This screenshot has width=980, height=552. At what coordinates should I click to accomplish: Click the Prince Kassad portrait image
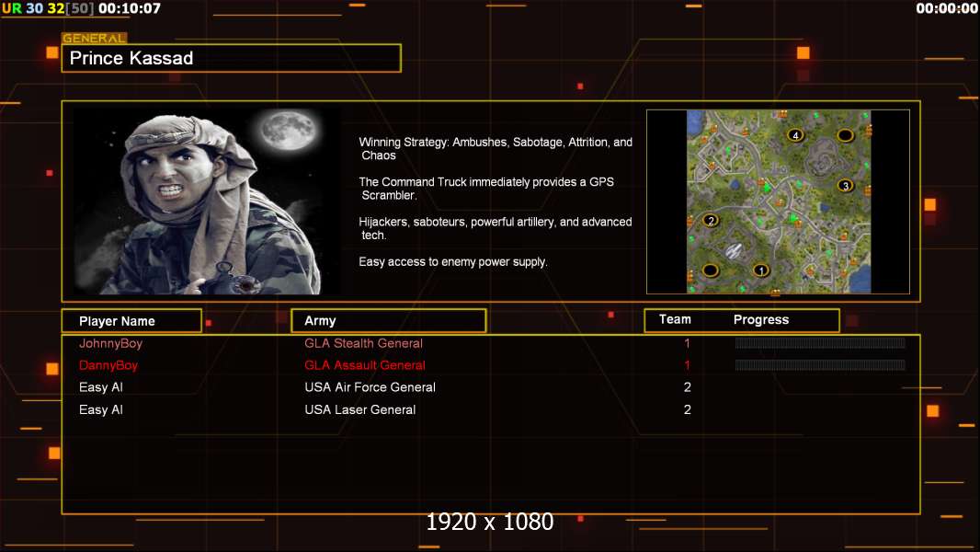(208, 201)
